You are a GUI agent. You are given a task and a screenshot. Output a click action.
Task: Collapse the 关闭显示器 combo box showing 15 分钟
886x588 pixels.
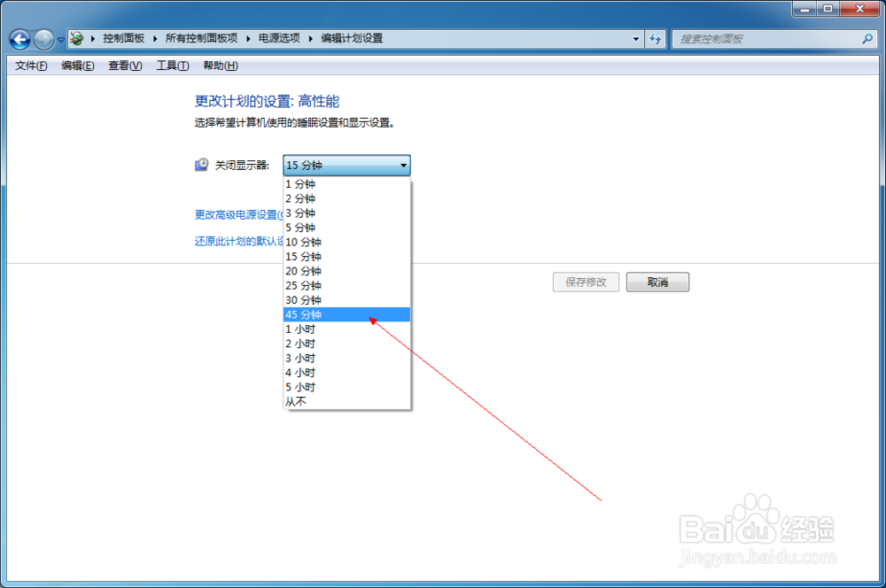coord(346,166)
